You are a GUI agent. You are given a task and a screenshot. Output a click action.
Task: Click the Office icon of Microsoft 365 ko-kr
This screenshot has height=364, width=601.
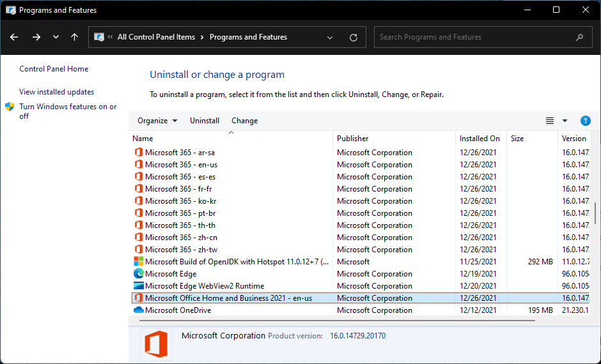pyautogui.click(x=138, y=201)
